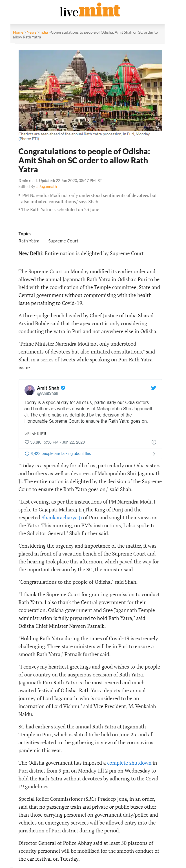
Task: Click the @AmitShah handle
Action: 47,393
